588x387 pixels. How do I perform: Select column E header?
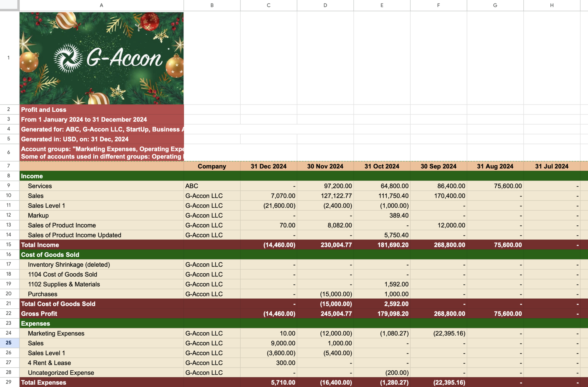click(382, 5)
